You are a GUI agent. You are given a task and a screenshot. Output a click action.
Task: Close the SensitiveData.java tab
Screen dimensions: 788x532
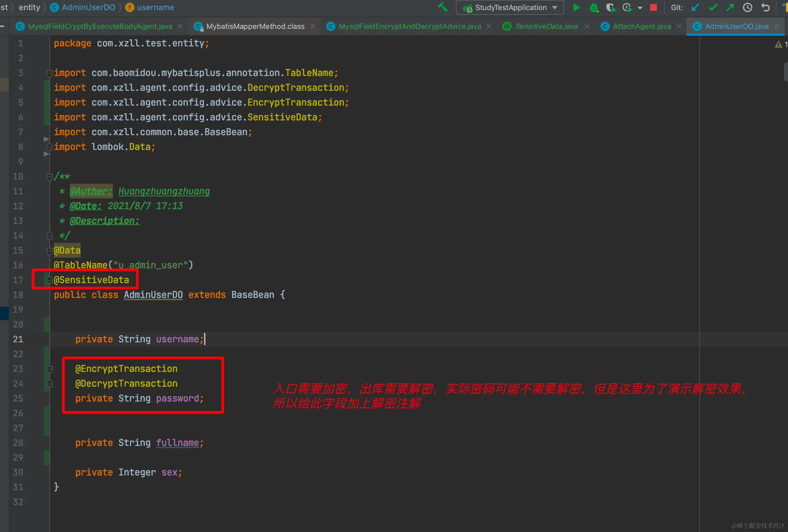click(x=587, y=27)
